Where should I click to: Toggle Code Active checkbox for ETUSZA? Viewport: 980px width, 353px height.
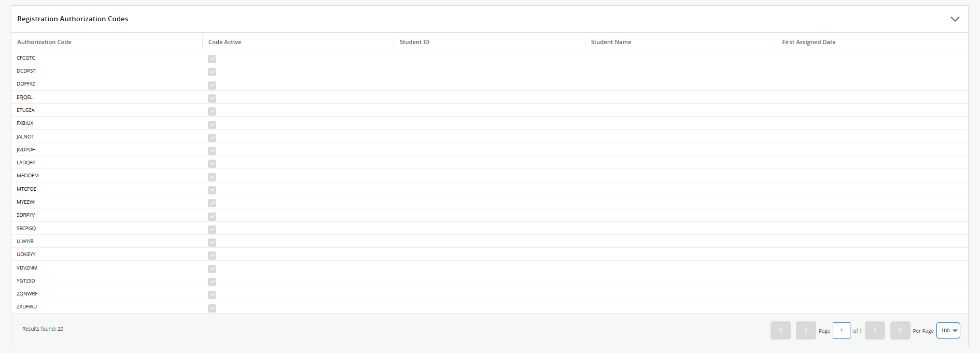click(212, 111)
